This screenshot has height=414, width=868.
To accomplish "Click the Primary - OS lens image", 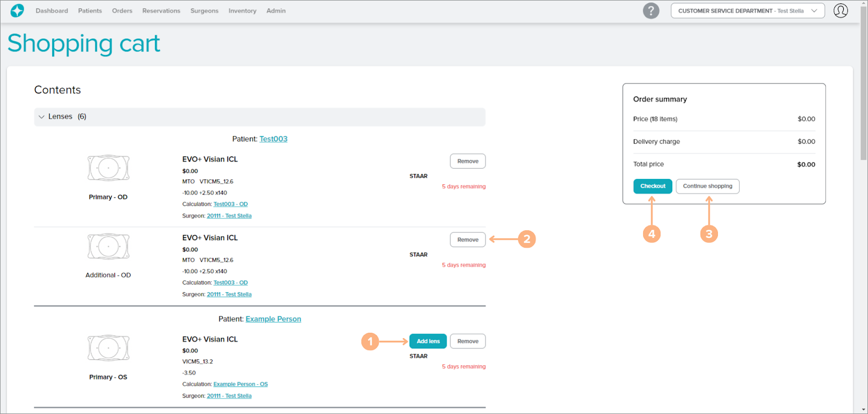I will [108, 348].
